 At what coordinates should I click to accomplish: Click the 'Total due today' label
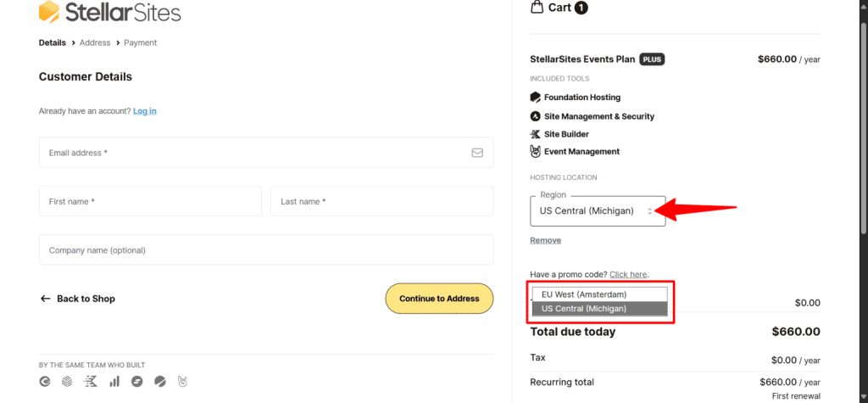(x=573, y=332)
